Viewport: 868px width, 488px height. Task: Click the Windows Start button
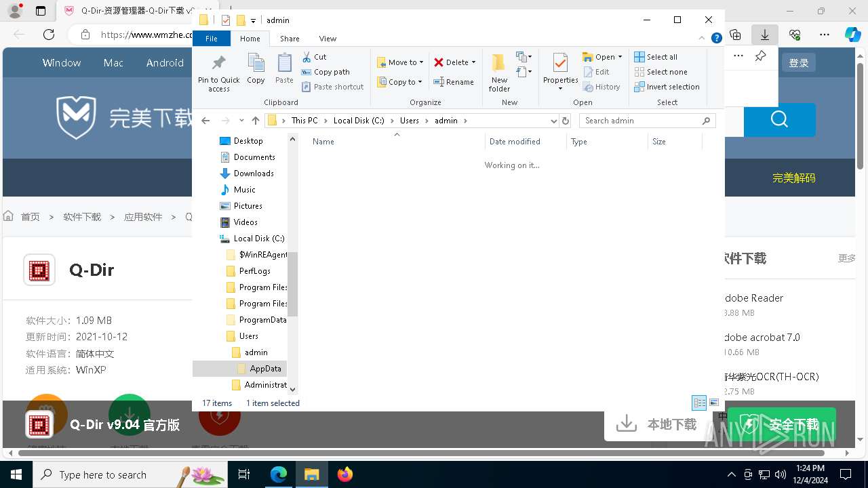tap(16, 474)
